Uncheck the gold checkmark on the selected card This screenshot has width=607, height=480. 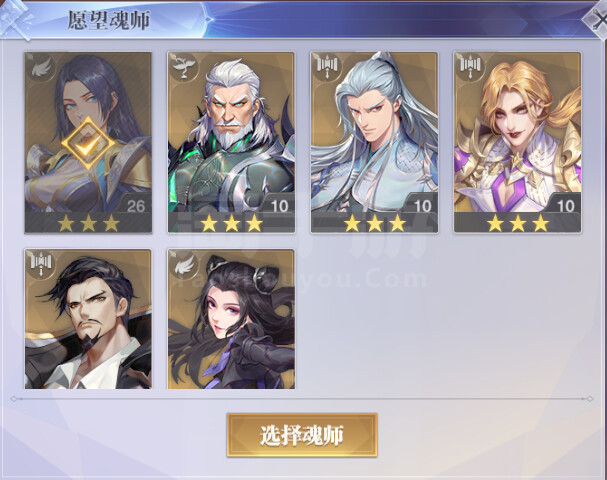[x=88, y=143]
